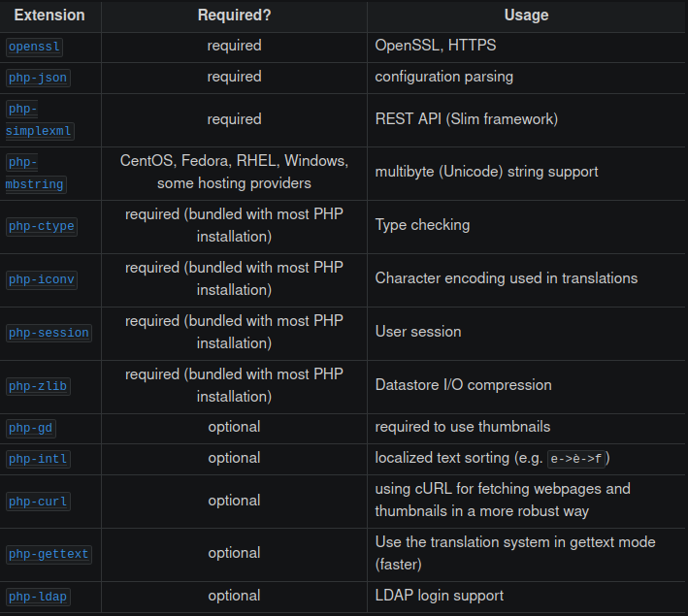Click the php-gd extension link
The image size is (688, 616).
(31, 428)
